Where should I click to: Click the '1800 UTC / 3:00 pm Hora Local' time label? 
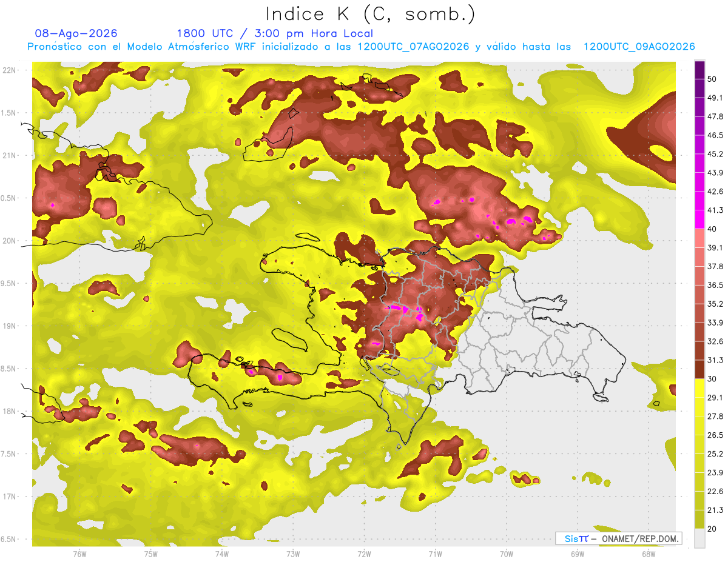[x=275, y=33]
